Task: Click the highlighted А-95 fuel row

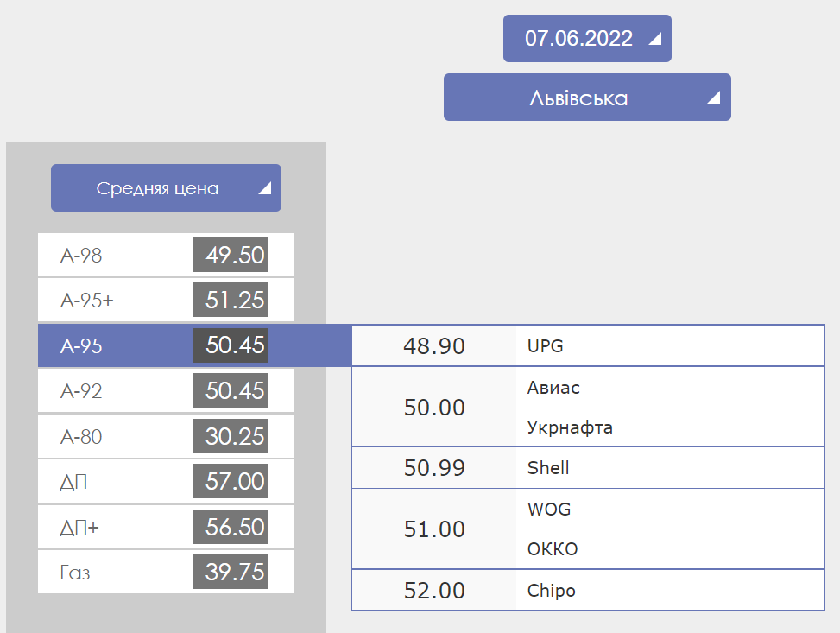Action: coord(166,346)
